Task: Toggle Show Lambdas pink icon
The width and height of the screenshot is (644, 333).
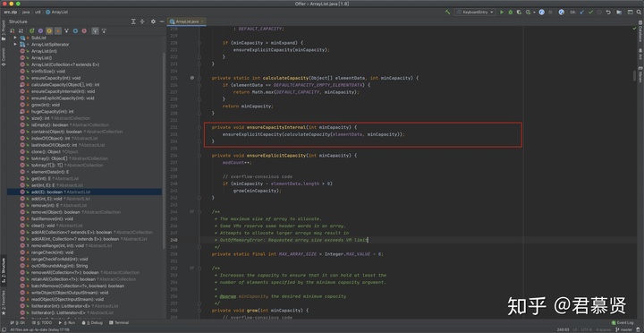Action: click(84, 30)
